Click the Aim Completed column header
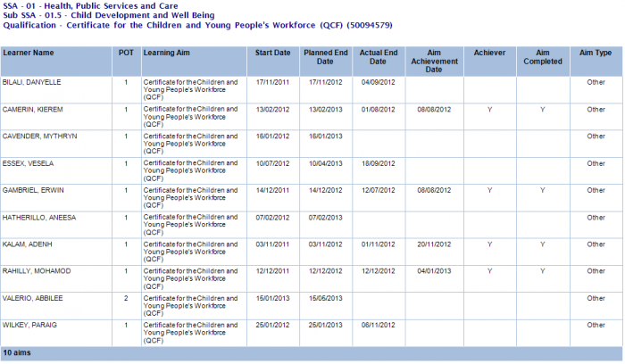Viewport: 625px width, 364px height. click(542, 57)
